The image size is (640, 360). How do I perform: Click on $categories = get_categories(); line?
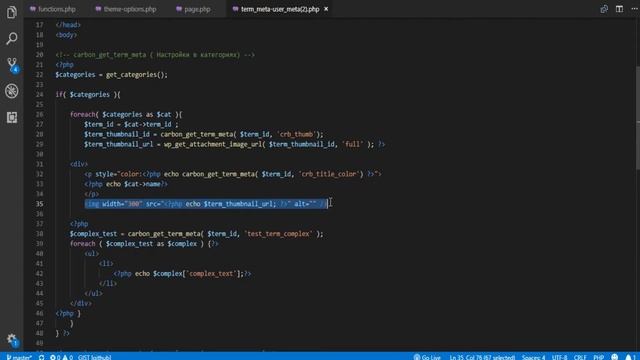coord(111,75)
